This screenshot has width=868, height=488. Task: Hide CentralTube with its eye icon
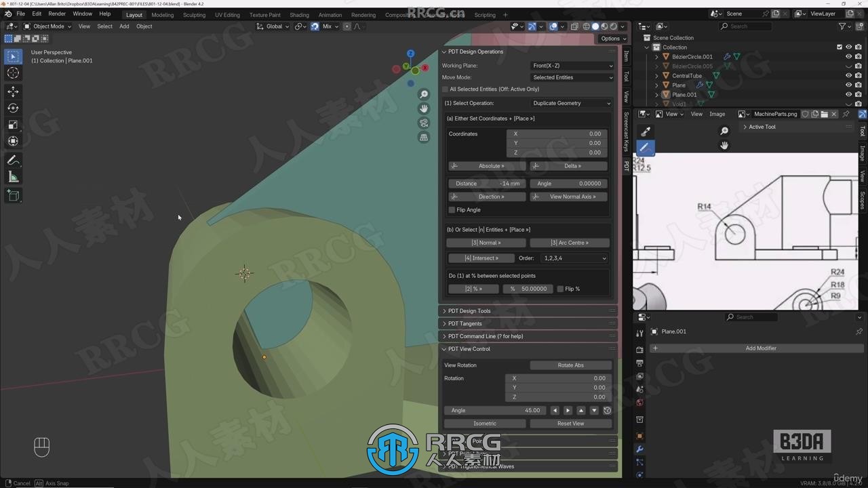[x=848, y=76]
